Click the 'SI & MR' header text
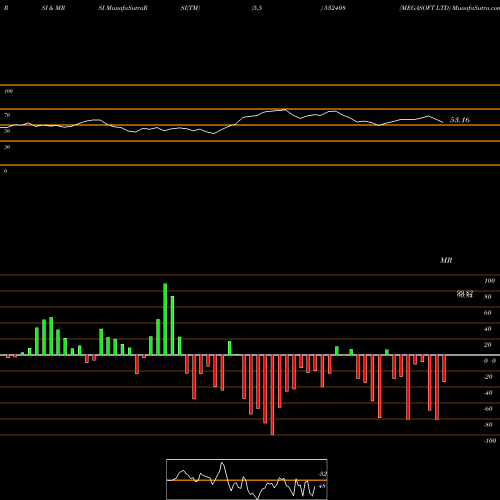This screenshot has height=500, width=500. click(x=53, y=8)
